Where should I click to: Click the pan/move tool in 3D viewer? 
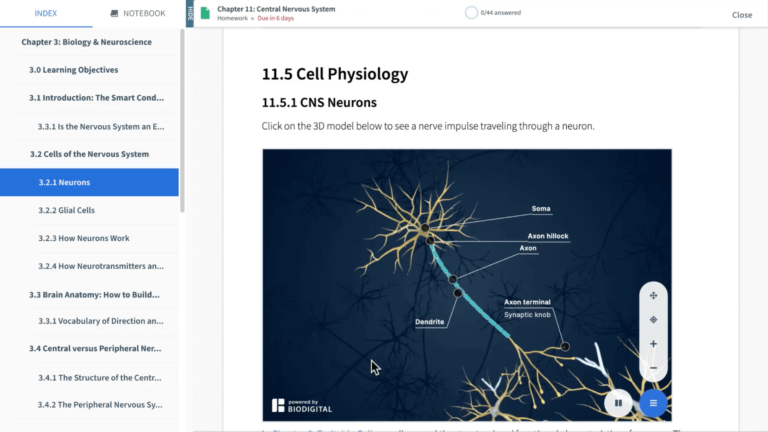click(653, 296)
